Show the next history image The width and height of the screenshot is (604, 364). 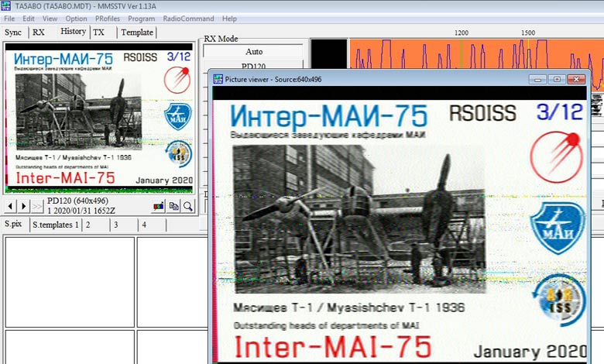23,207
